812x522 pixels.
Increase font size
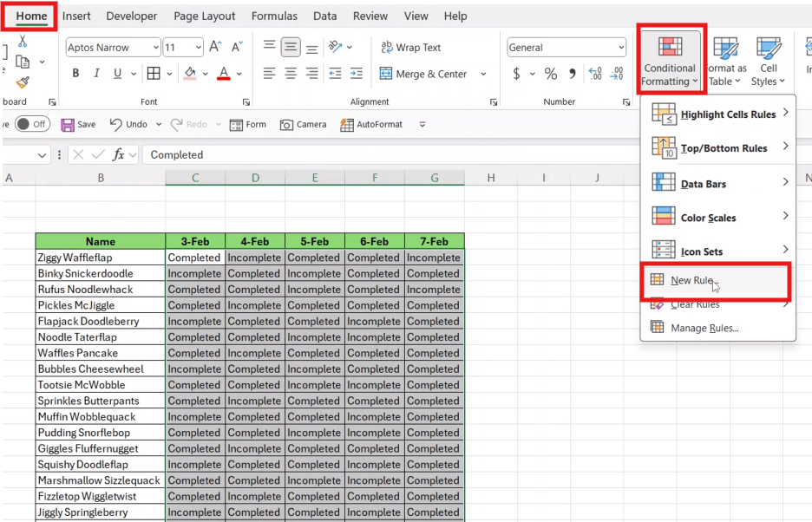pyautogui.click(x=215, y=47)
